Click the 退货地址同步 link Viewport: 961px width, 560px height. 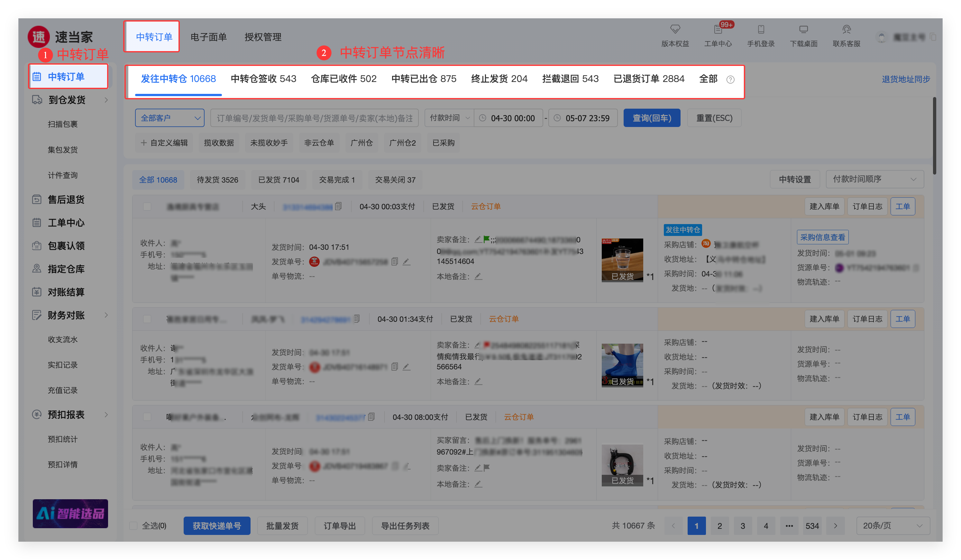(906, 79)
